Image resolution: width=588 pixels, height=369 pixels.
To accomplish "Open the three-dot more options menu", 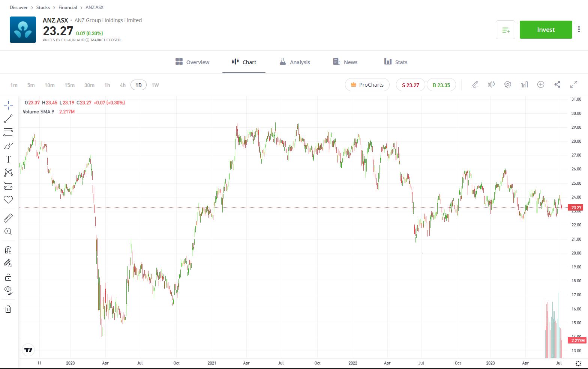I will click(x=579, y=30).
